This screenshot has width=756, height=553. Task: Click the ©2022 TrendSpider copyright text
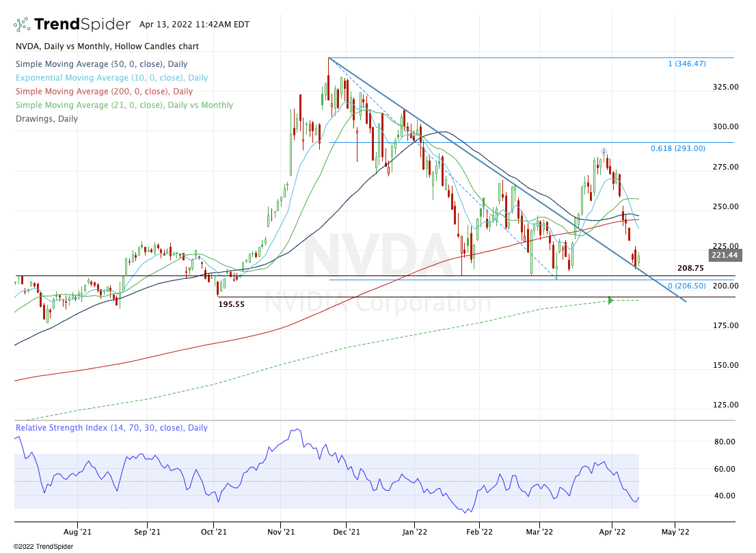(x=43, y=547)
